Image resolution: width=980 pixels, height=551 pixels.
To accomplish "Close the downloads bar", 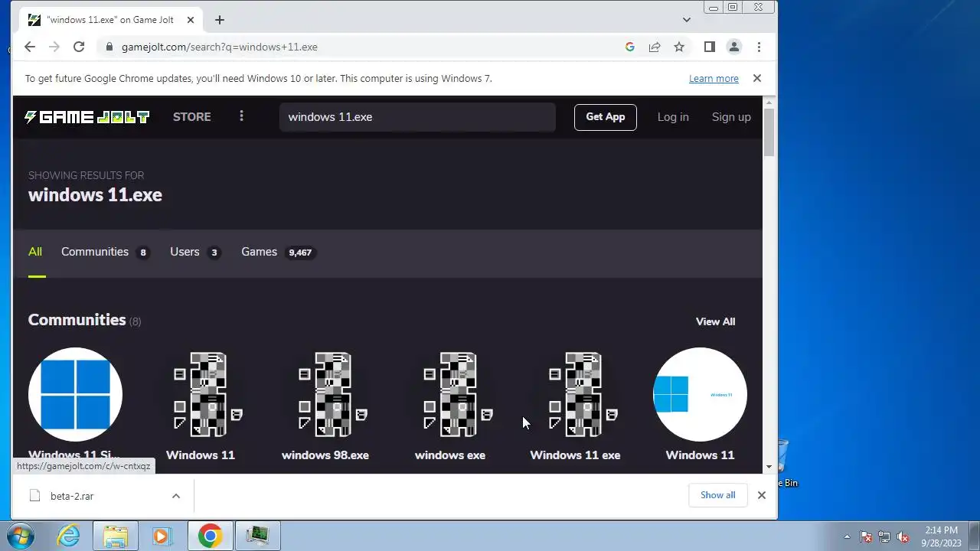I will [761, 495].
